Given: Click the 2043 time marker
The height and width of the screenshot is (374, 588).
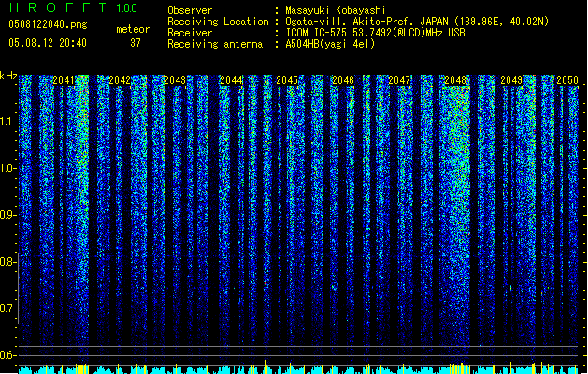Looking at the screenshot, I should (175, 80).
